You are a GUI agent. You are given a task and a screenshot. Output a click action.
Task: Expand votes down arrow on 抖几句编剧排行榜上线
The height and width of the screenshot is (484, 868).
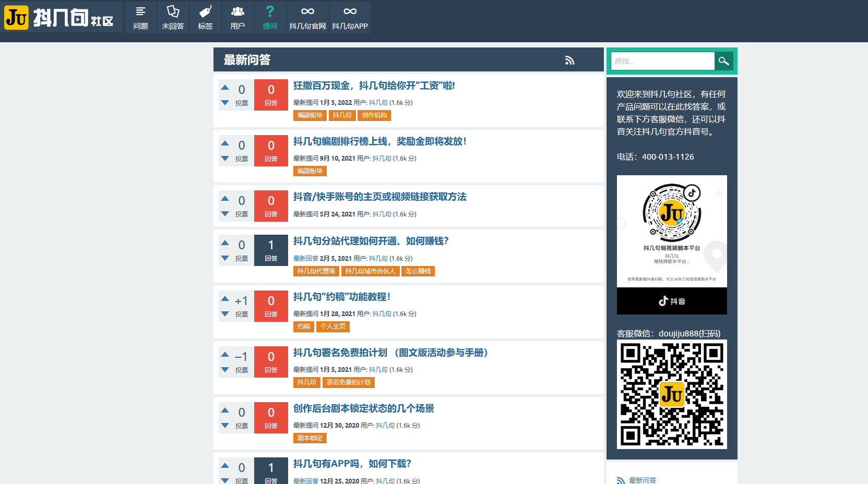pos(225,159)
